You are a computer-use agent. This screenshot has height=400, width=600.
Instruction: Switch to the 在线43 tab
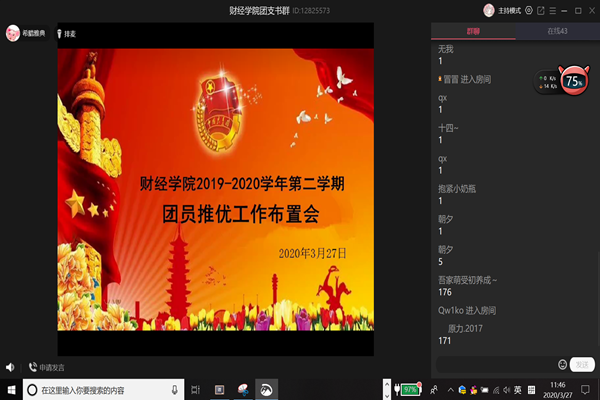pyautogui.click(x=557, y=33)
